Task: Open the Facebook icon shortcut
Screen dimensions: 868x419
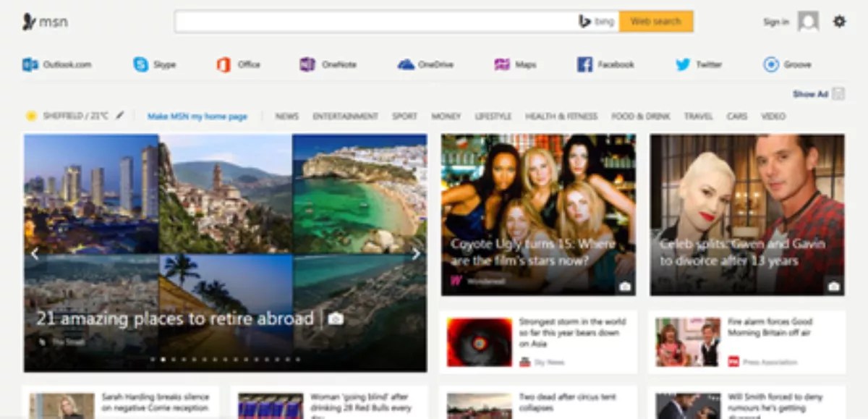Action: (584, 64)
